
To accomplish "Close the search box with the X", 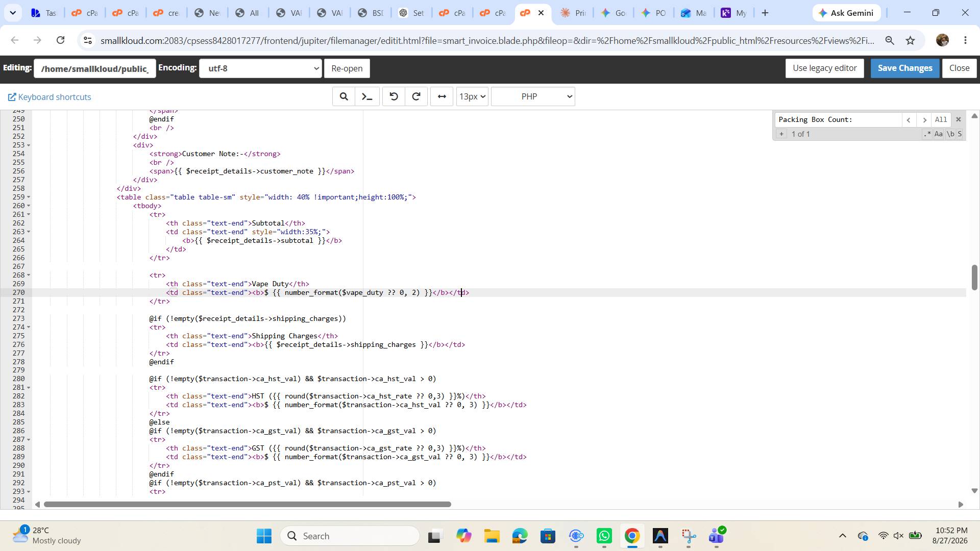I will (958, 119).
